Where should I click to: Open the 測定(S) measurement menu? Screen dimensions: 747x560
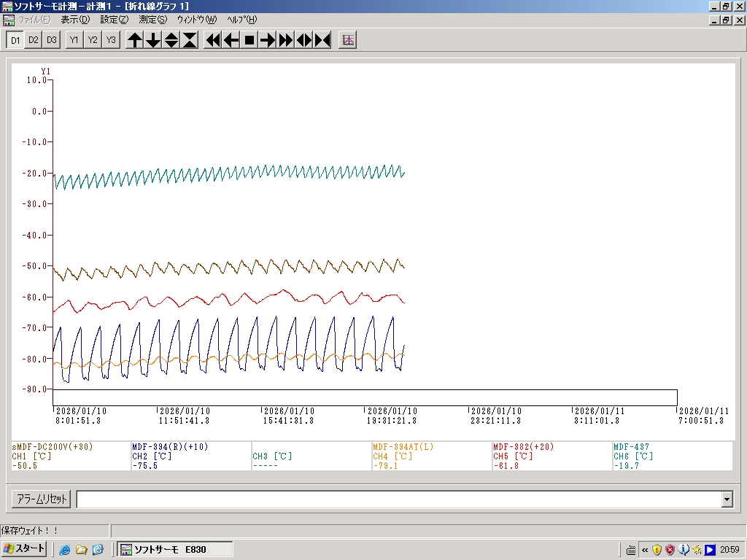click(x=152, y=20)
